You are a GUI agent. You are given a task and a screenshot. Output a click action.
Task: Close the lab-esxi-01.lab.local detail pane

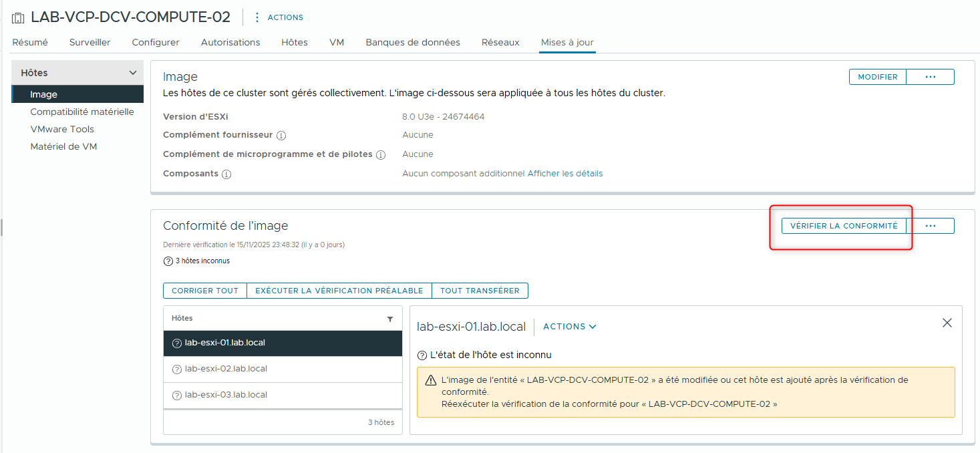947,322
